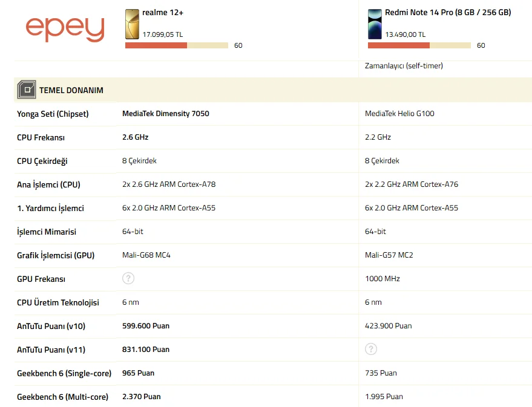Click the Temel Donanım chip icon

point(27,90)
